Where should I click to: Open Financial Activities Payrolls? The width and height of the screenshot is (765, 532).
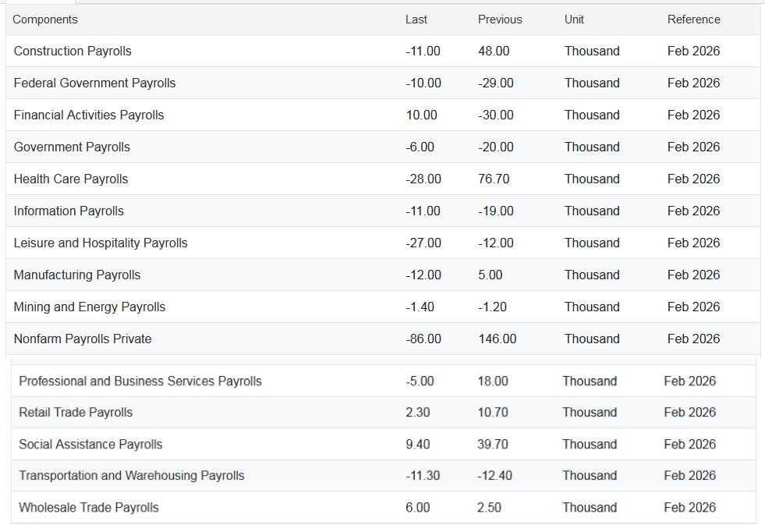(89, 115)
